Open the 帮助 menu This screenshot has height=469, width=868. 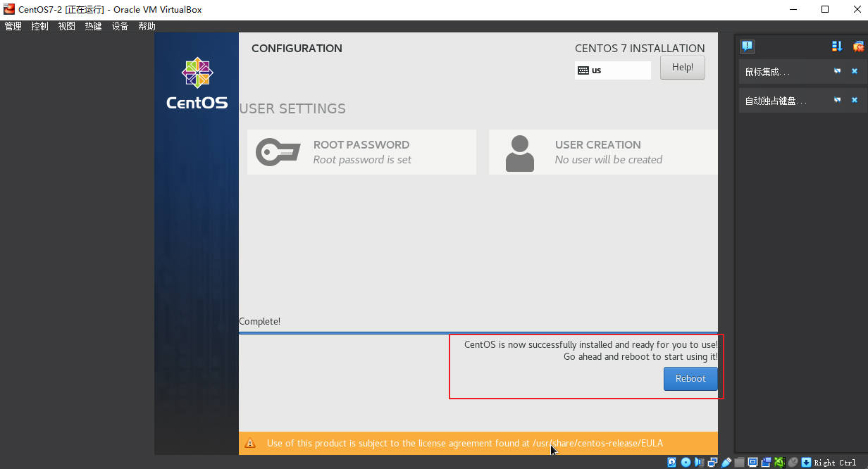point(147,26)
